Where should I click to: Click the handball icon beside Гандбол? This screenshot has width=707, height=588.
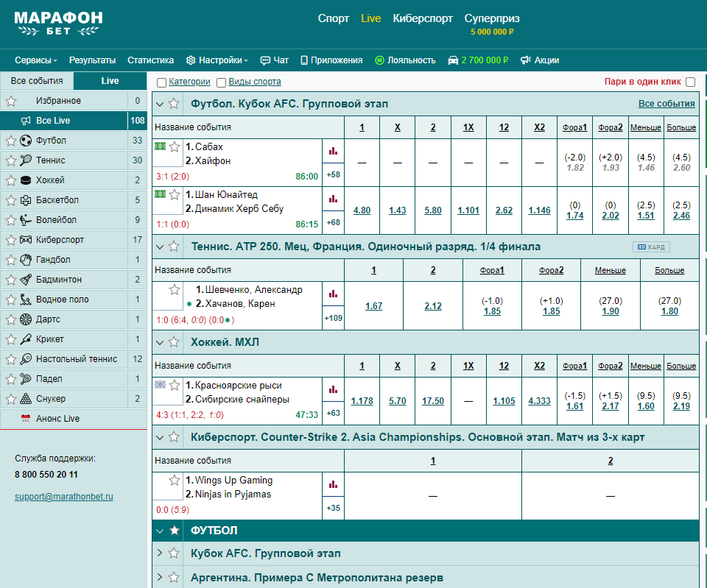pos(26,260)
